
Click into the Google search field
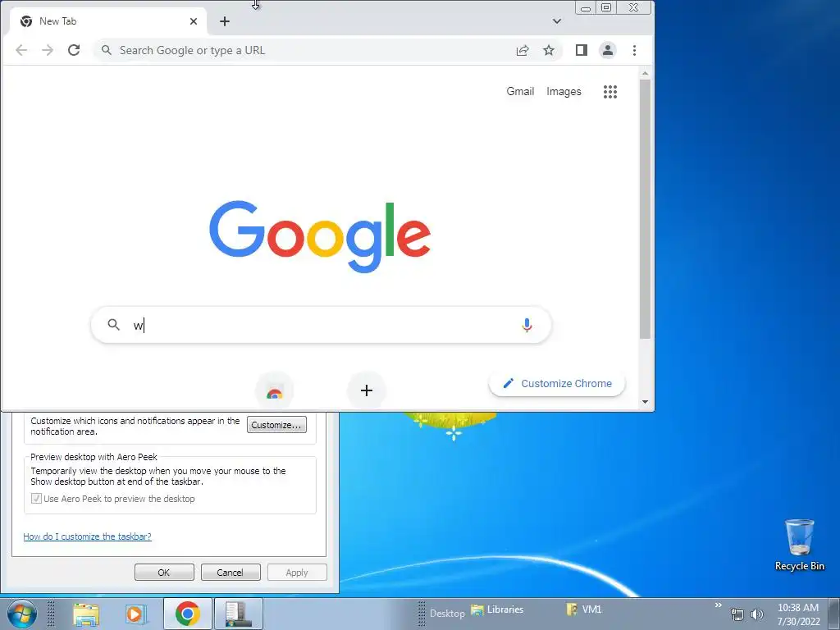(x=322, y=325)
